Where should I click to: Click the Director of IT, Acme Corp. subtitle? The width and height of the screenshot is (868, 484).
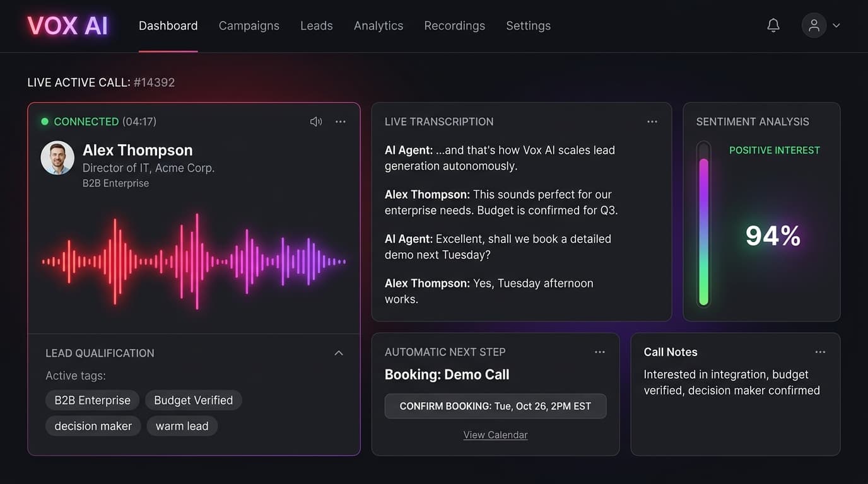(149, 168)
